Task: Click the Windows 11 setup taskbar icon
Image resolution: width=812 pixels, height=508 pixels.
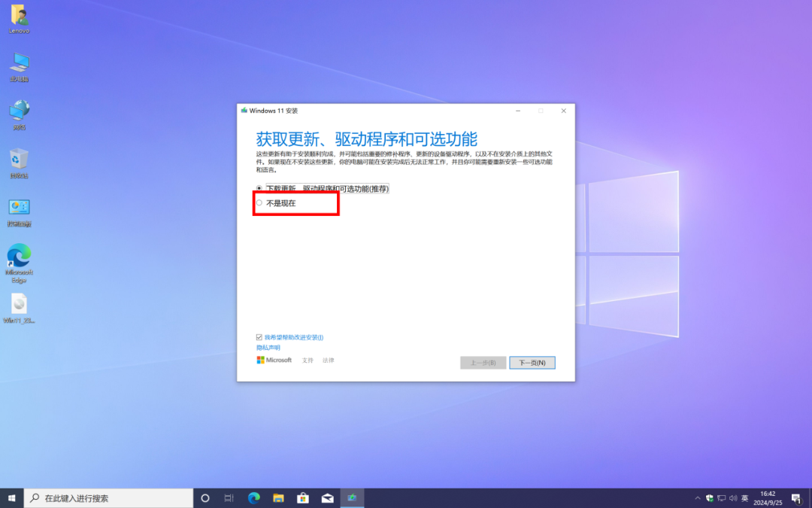Action: (352, 498)
